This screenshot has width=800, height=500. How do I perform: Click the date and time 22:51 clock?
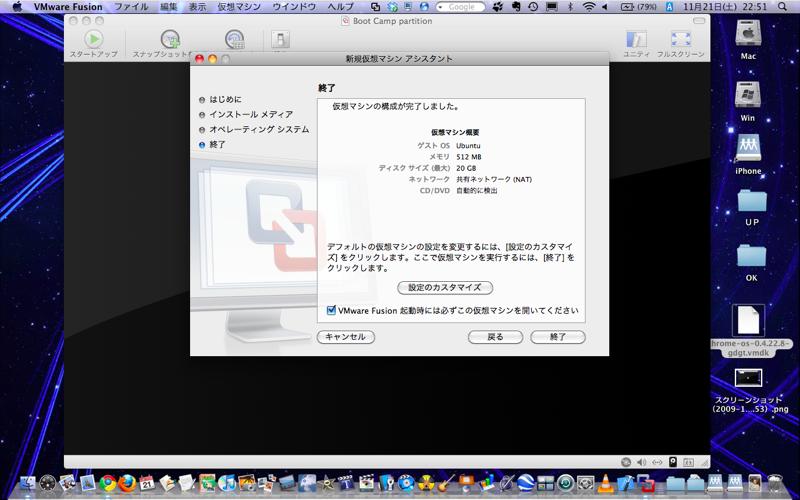pyautogui.click(x=724, y=7)
